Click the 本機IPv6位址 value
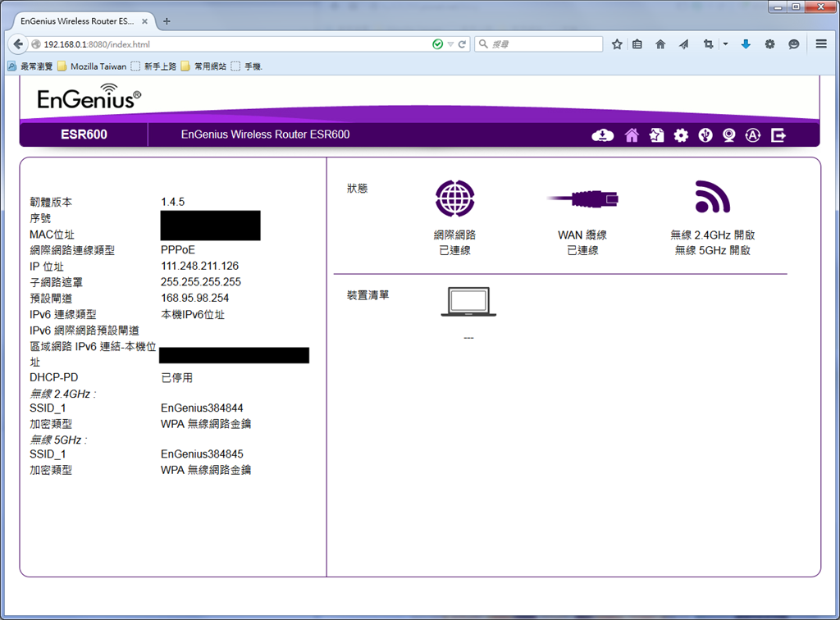Screen dimensions: 840x620 coord(193,314)
